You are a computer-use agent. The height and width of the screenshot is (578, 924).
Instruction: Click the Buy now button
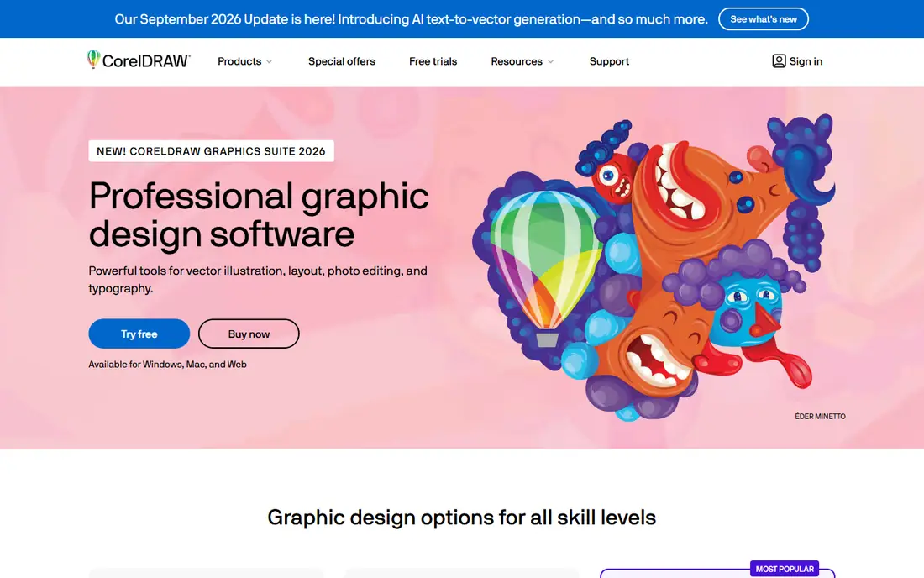pyautogui.click(x=249, y=334)
